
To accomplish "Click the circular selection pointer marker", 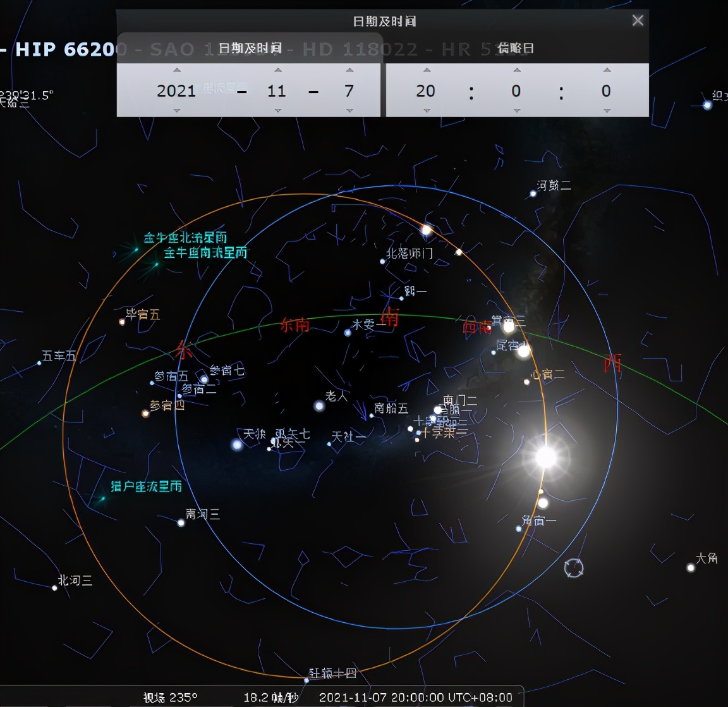I will coord(574,568).
